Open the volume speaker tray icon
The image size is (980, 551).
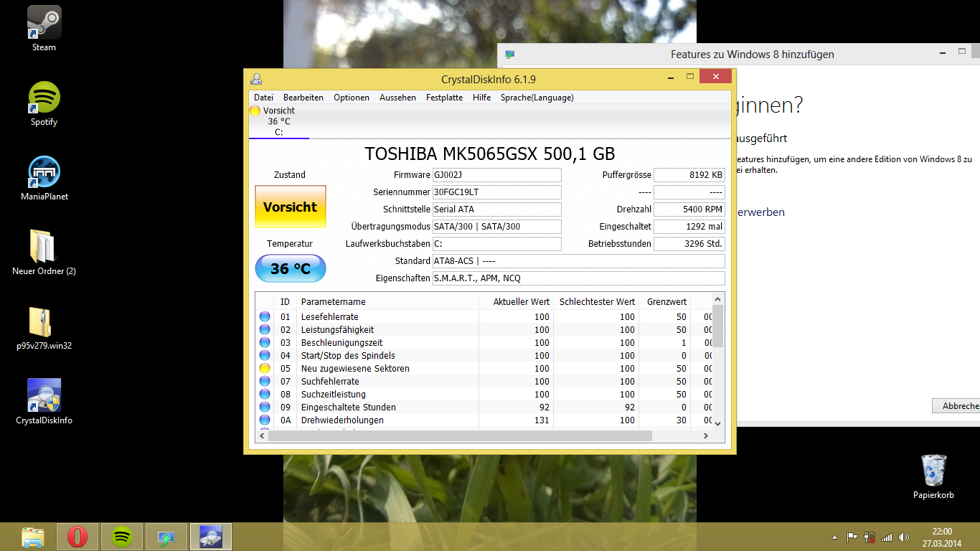click(904, 537)
